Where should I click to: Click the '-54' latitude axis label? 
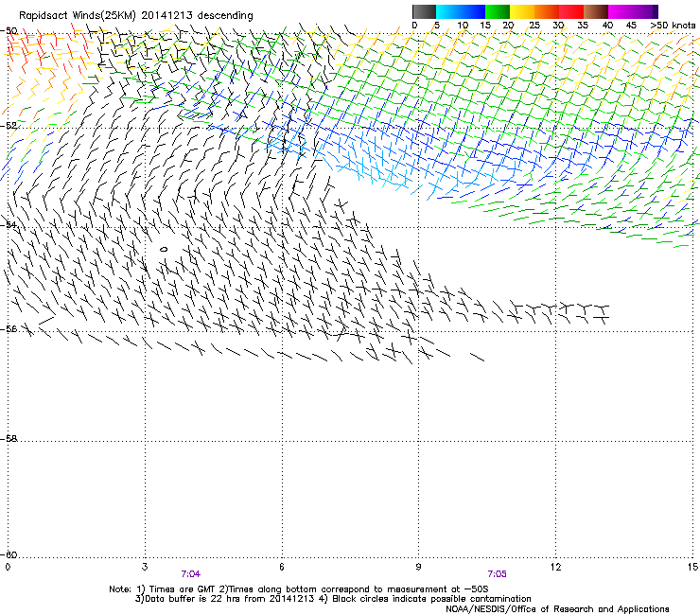point(9,224)
